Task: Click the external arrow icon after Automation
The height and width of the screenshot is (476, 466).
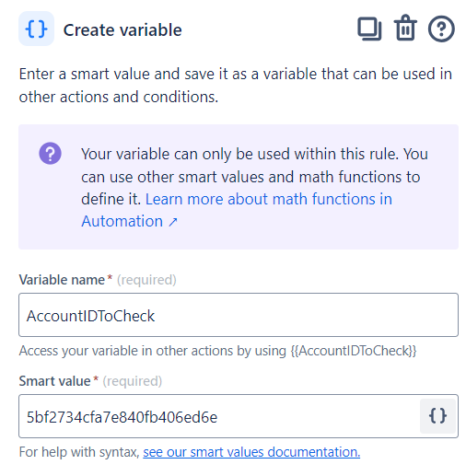Action: click(173, 222)
